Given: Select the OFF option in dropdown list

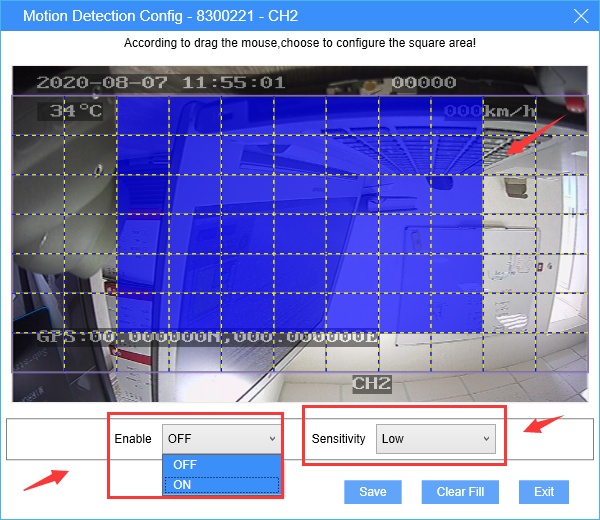Looking at the screenshot, I should click(x=222, y=465).
